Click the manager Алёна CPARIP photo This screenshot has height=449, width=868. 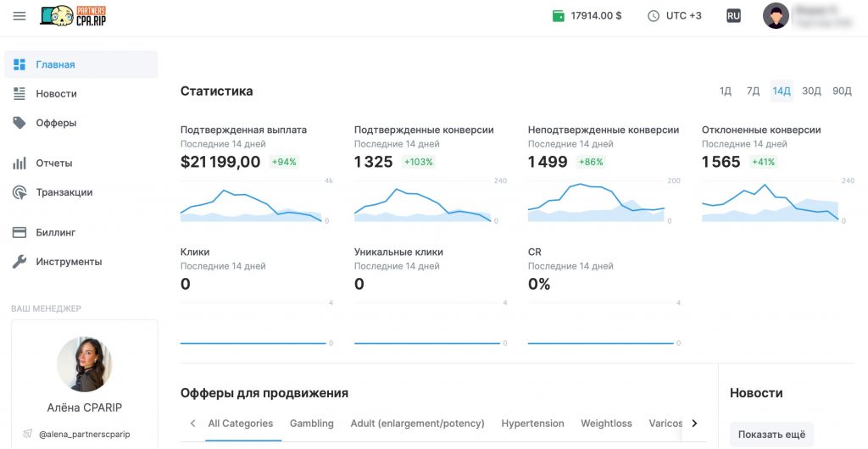pyautogui.click(x=85, y=364)
